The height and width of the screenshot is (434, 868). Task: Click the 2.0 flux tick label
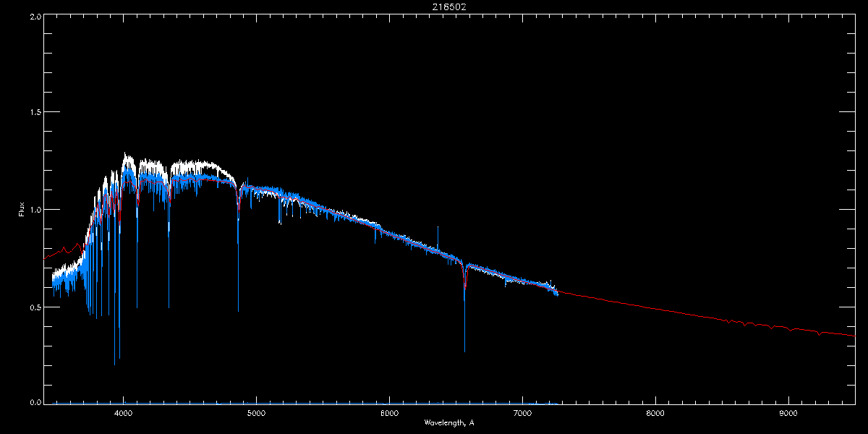(35, 16)
